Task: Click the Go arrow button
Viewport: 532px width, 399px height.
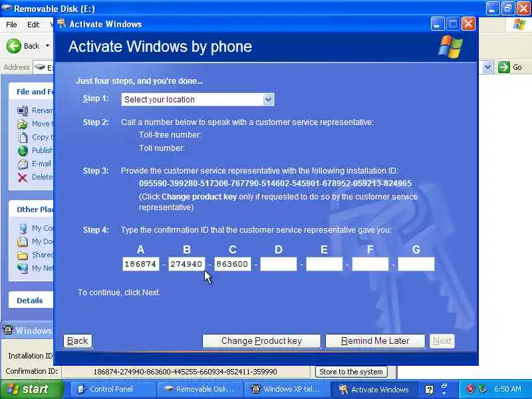Action: 504,67
